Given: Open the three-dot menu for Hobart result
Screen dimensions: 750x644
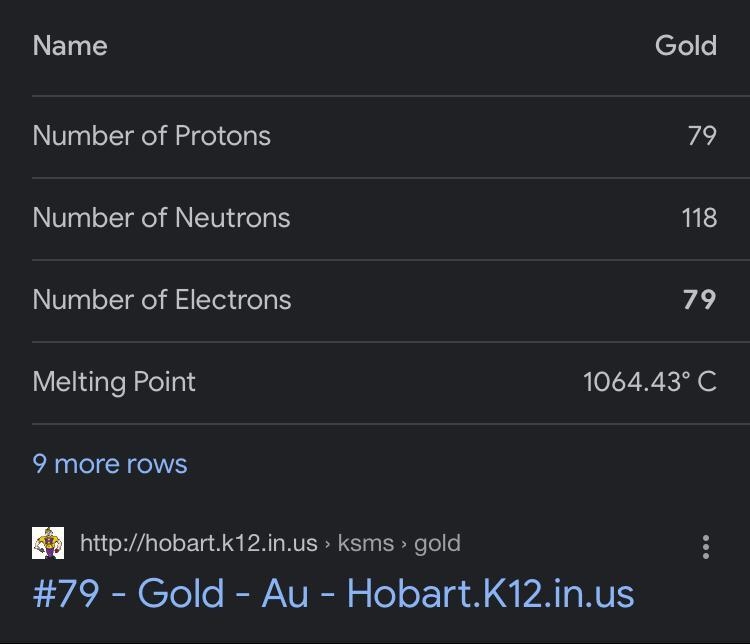Looking at the screenshot, I should [706, 547].
